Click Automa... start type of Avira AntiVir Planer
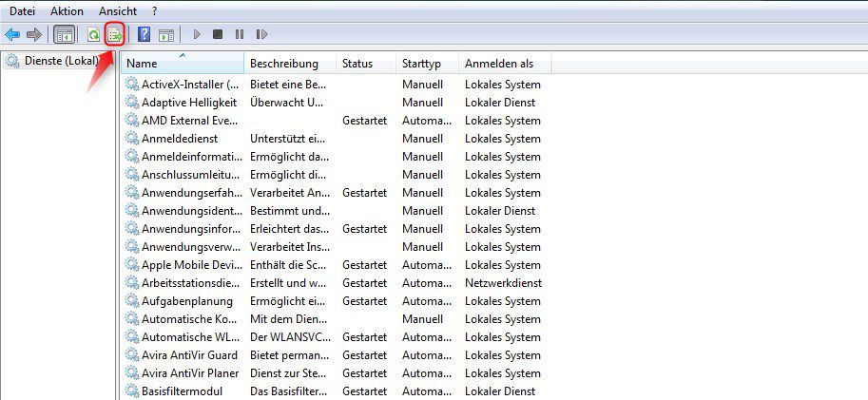 (426, 372)
